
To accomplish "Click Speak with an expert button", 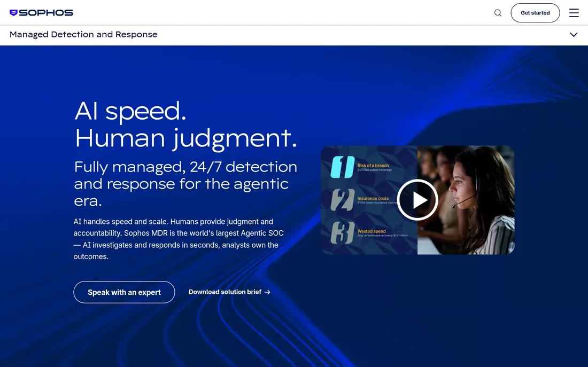I will pyautogui.click(x=124, y=292).
